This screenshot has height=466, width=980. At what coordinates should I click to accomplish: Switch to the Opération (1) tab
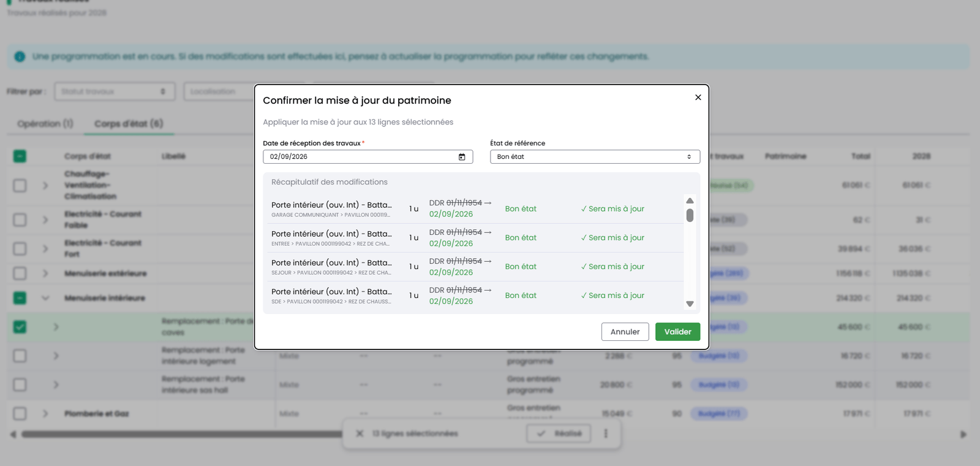45,124
